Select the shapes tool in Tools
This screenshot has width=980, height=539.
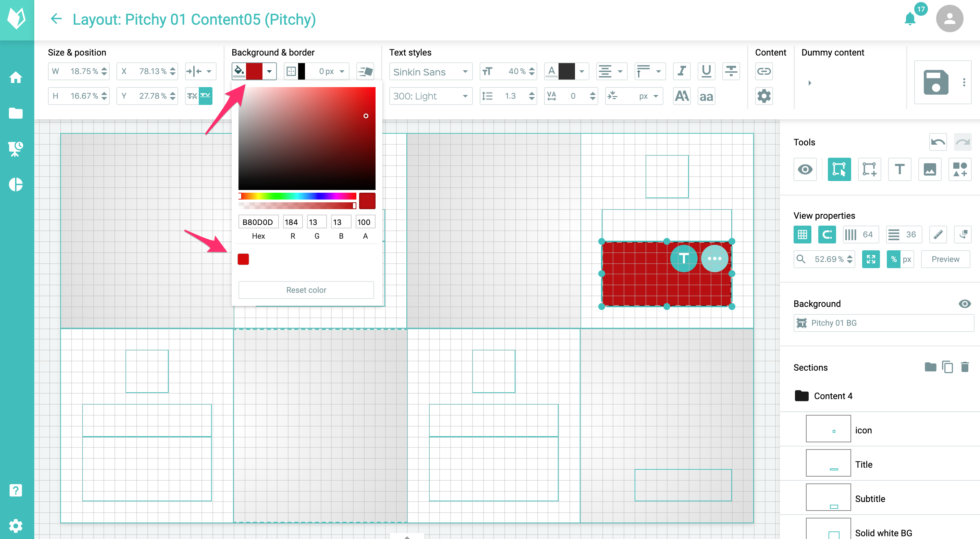(x=960, y=169)
